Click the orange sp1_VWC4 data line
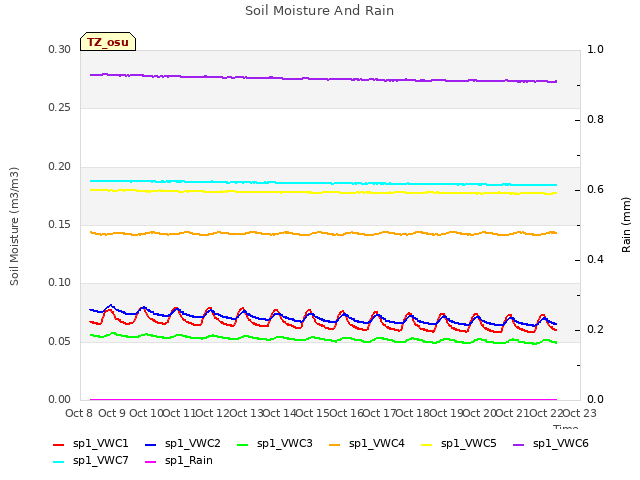640x480 pixels. coord(322,233)
